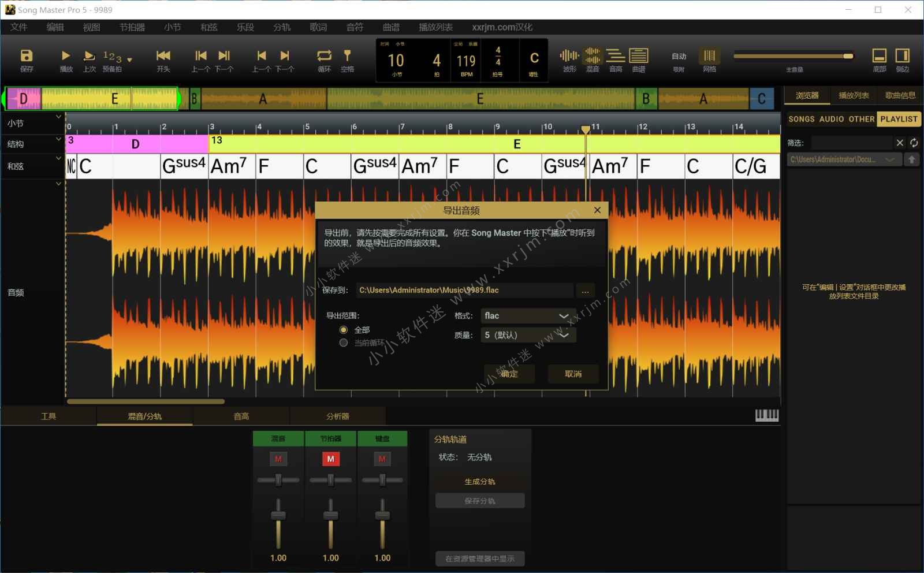Unmute the 节拍器 channel
Image resolution: width=924 pixels, height=573 pixels.
(x=330, y=459)
